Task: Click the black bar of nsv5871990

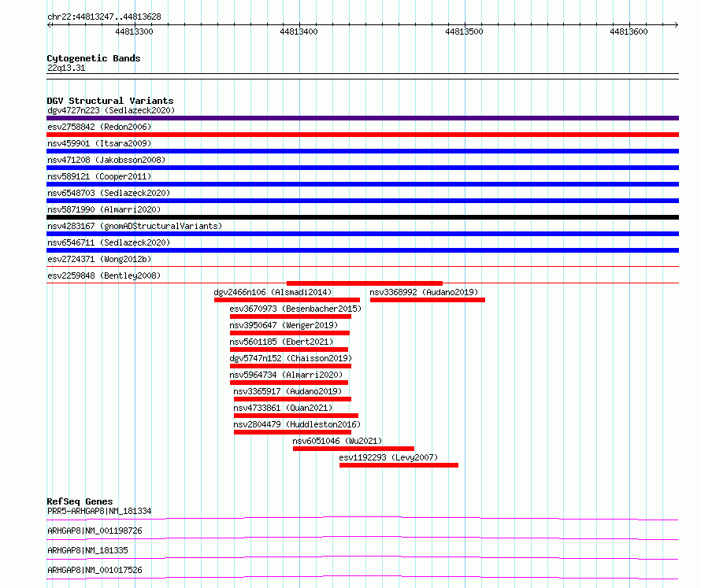Action: tap(362, 217)
